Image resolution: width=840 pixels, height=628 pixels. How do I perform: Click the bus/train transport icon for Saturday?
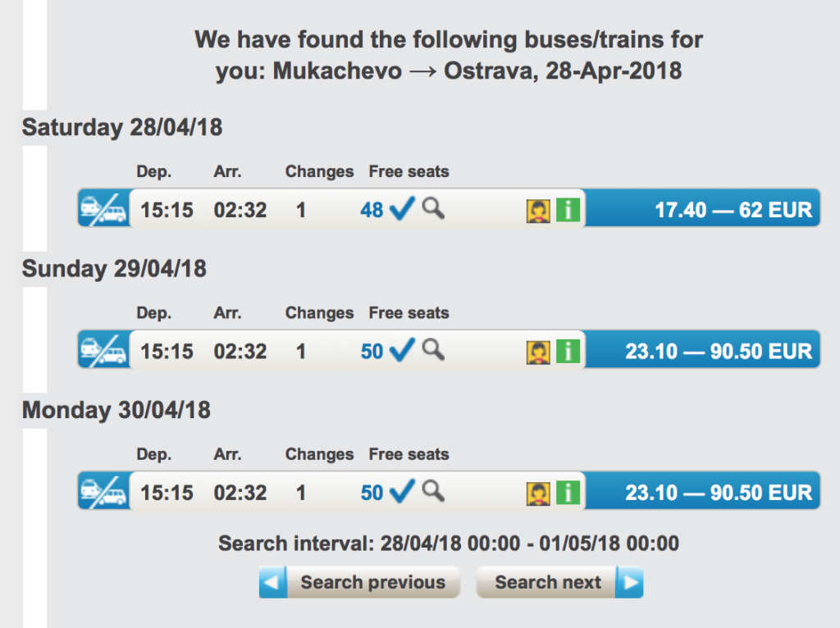click(x=104, y=210)
